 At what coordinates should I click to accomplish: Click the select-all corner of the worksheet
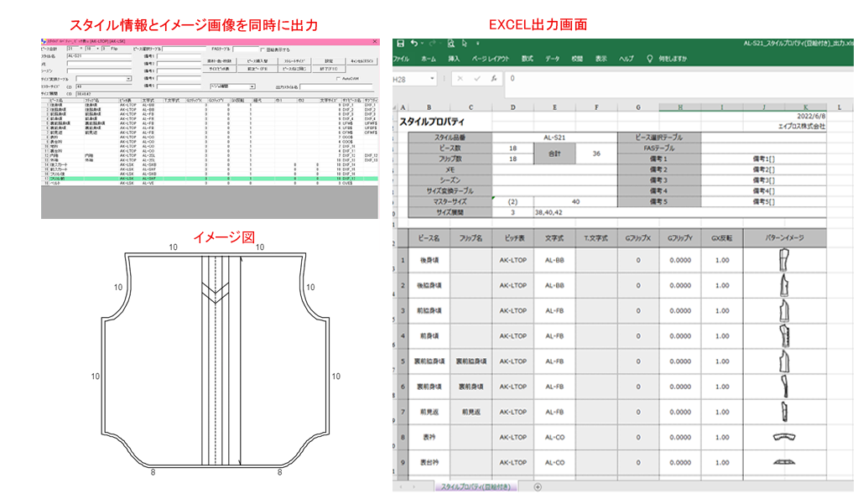[395, 107]
